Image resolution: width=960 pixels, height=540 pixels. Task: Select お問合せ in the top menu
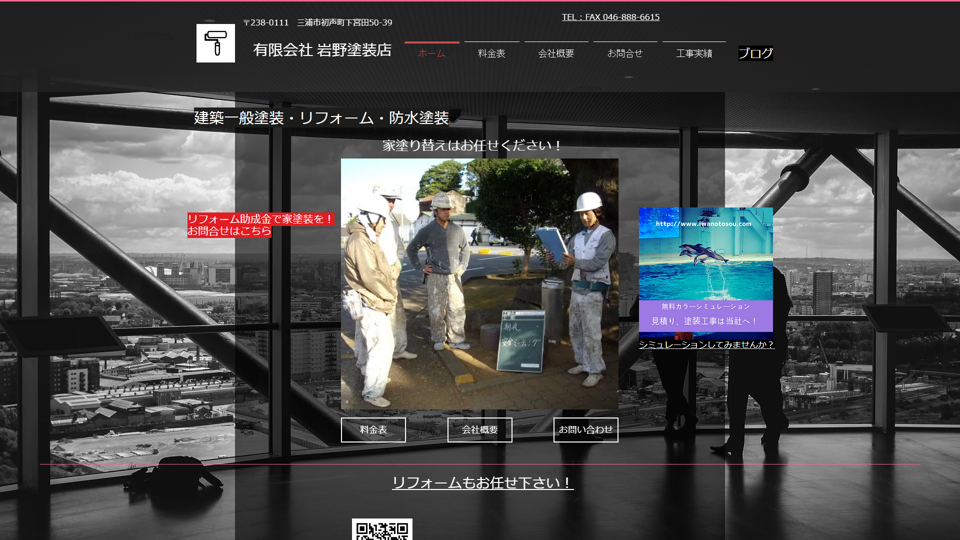tap(625, 53)
